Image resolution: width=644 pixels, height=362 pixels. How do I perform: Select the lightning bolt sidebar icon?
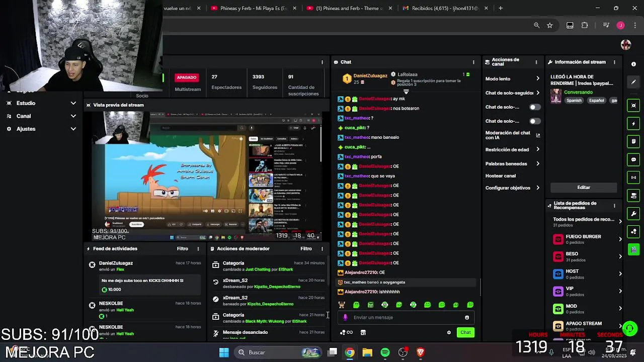[633, 124]
